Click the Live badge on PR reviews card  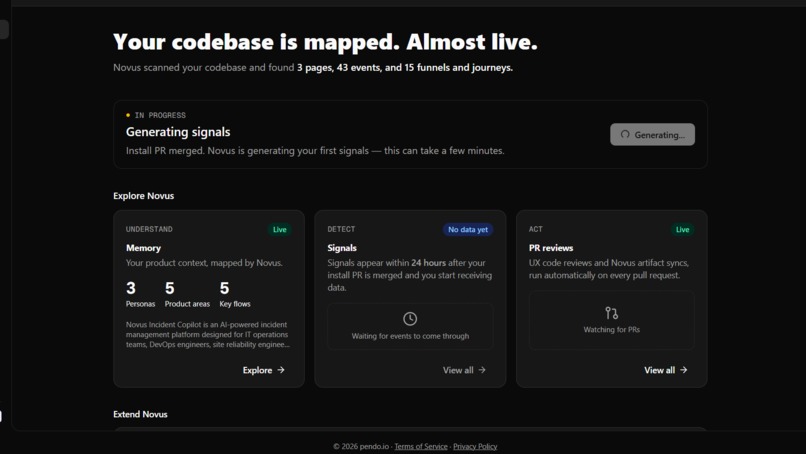683,229
